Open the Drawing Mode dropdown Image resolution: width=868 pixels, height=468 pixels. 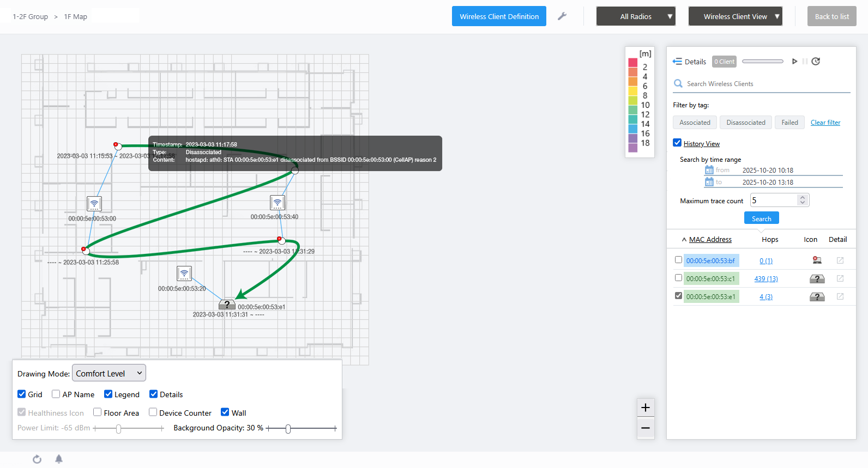pos(109,373)
